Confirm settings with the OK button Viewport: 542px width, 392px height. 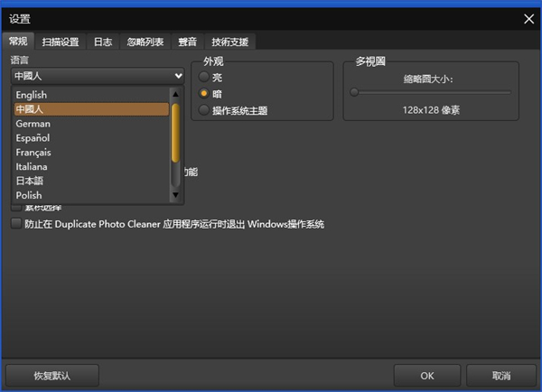pyautogui.click(x=427, y=375)
